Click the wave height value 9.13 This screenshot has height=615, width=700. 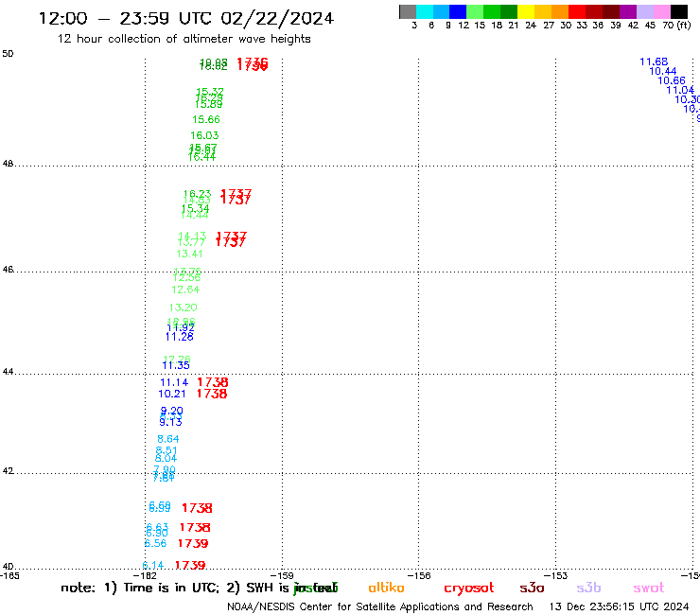click(170, 422)
